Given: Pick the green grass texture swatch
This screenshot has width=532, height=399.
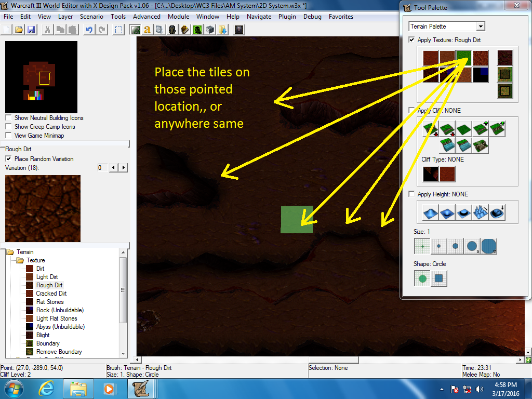Looking at the screenshot, I should (463, 58).
